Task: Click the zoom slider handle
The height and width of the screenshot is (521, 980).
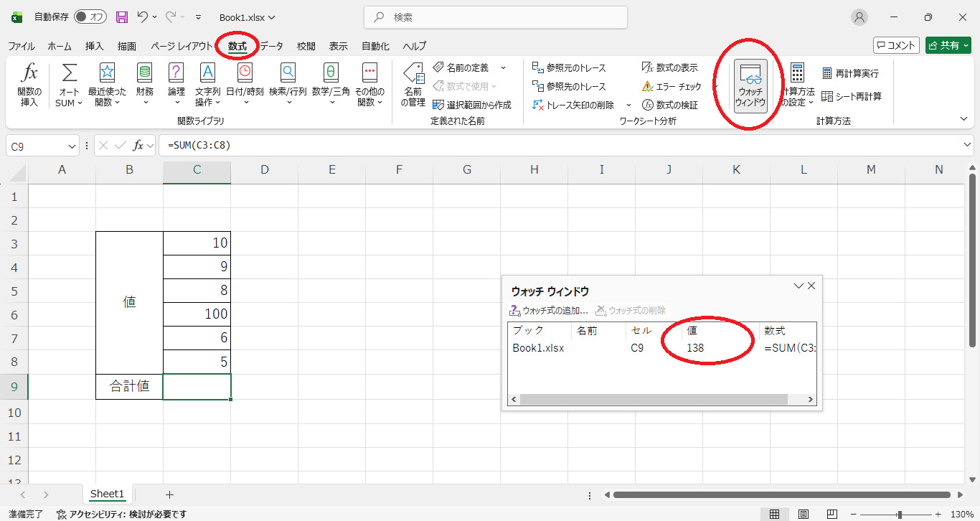Action: 899,515
